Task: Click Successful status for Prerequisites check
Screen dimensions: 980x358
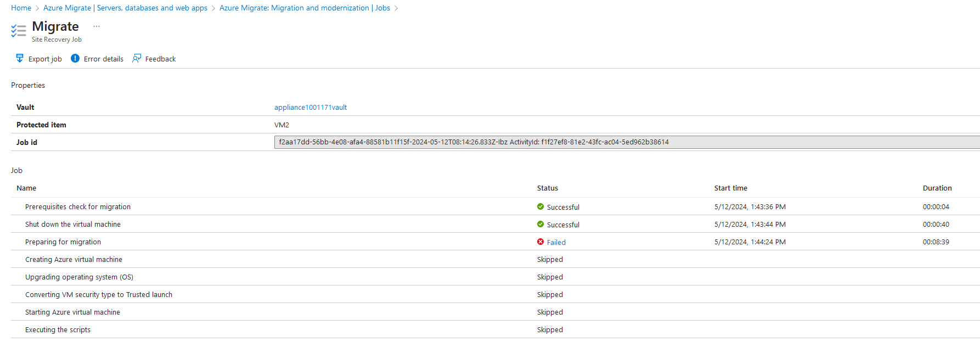Action: click(563, 207)
